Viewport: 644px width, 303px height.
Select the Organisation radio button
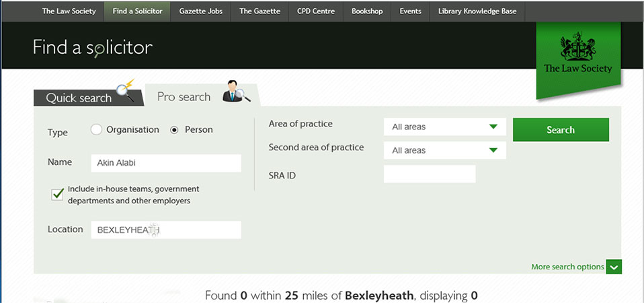[x=96, y=130]
